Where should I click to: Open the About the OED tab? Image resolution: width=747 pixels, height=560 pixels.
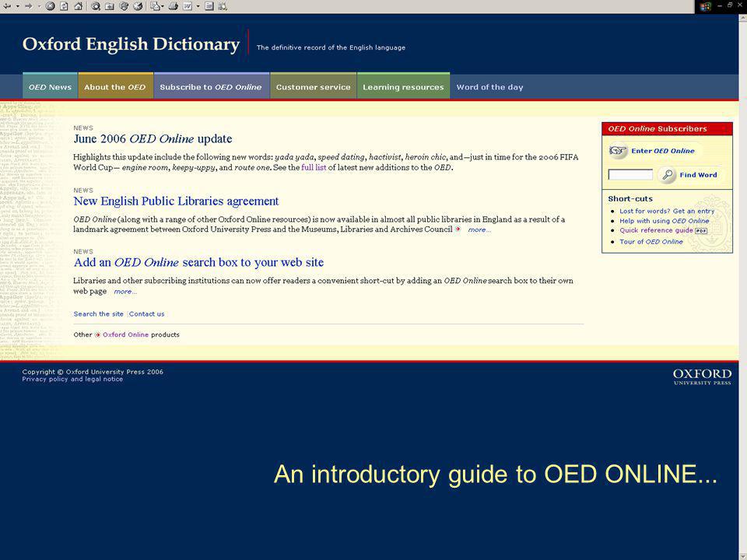pos(115,86)
